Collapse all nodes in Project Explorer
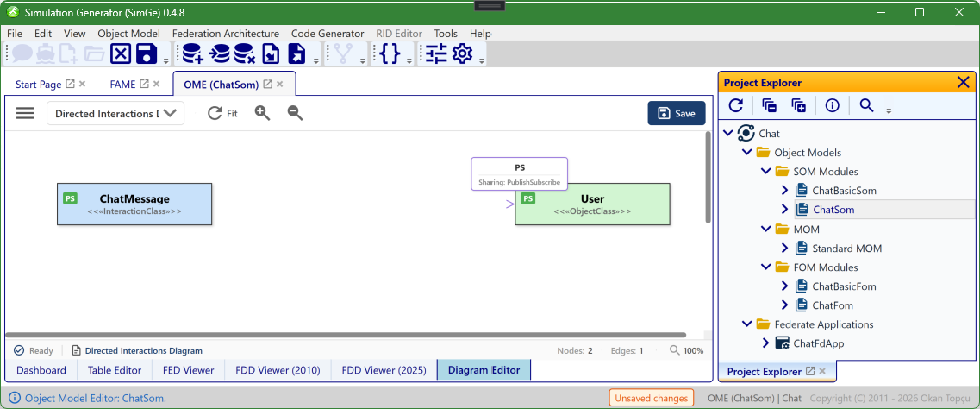This screenshot has height=409, width=980. pos(770,105)
